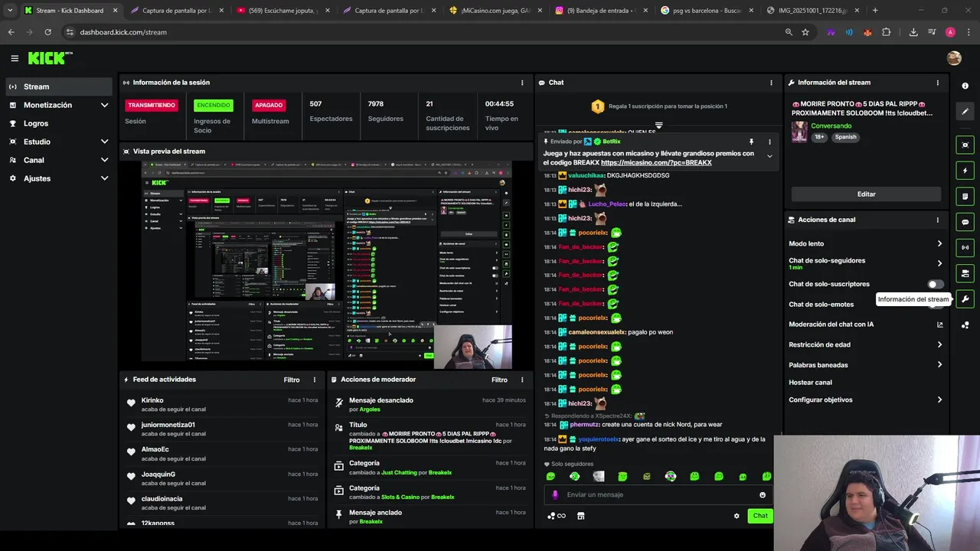Viewport: 980px width, 551px height.
Task: Click the Enviar un mensaje input field
Action: pos(658,494)
